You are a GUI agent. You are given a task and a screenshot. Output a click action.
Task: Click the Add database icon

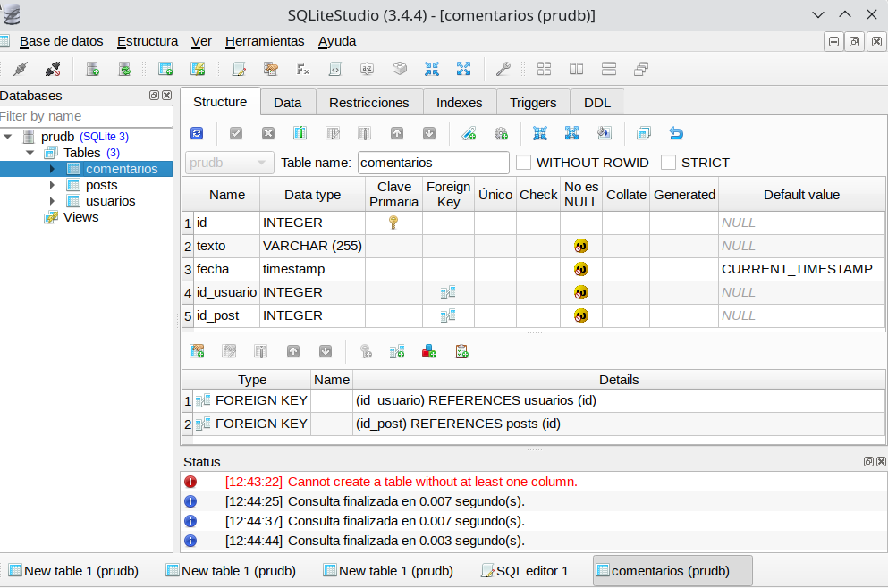click(92, 69)
